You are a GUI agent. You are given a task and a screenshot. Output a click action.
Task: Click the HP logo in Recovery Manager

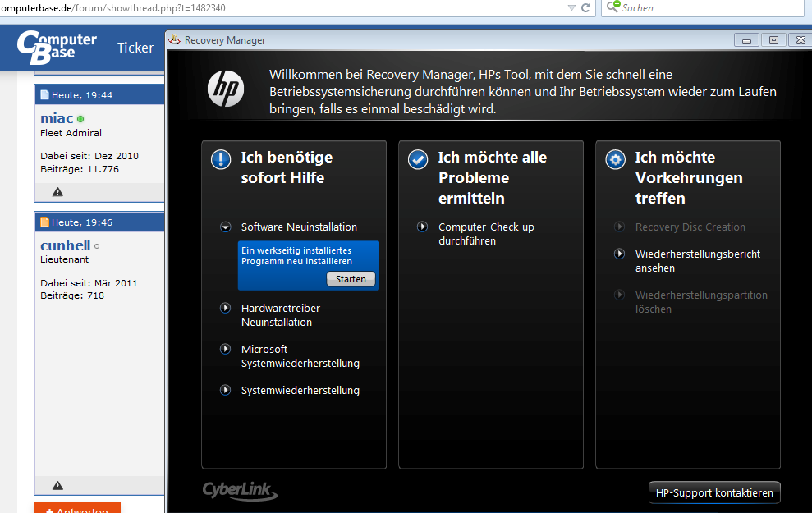click(x=226, y=89)
